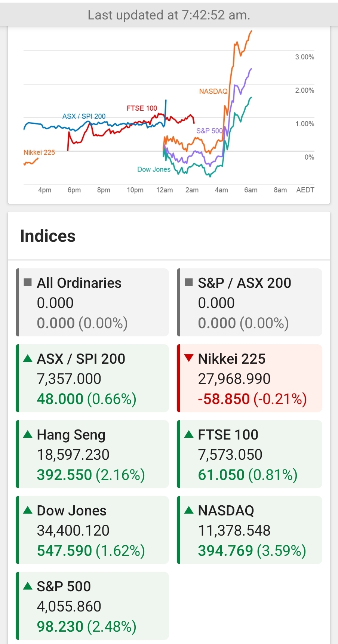Click the green up arrow beside ASX / SPI 200

(28, 359)
